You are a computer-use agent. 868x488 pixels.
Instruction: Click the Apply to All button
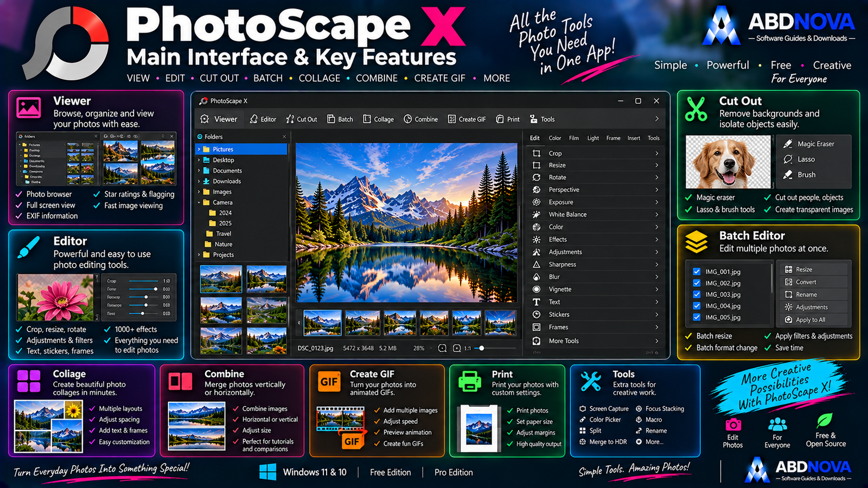813,320
